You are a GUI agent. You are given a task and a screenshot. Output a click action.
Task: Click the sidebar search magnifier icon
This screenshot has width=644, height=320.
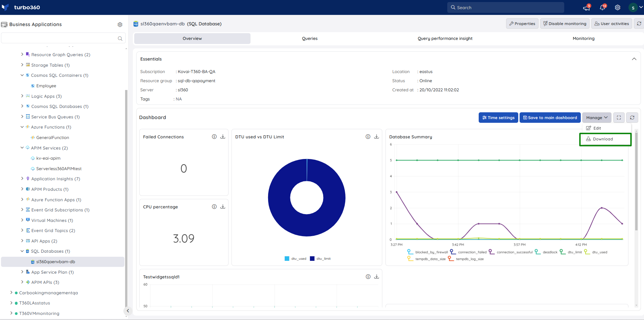120,39
